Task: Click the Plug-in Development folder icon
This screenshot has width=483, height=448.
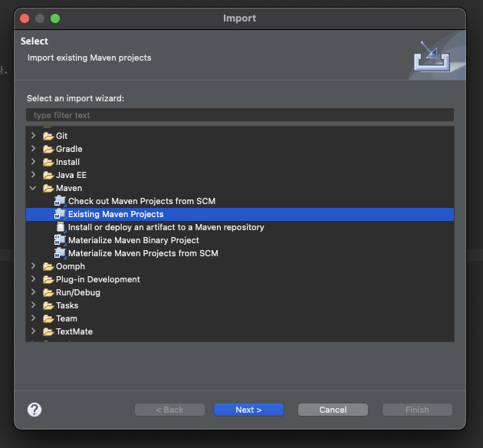Action: click(48, 279)
